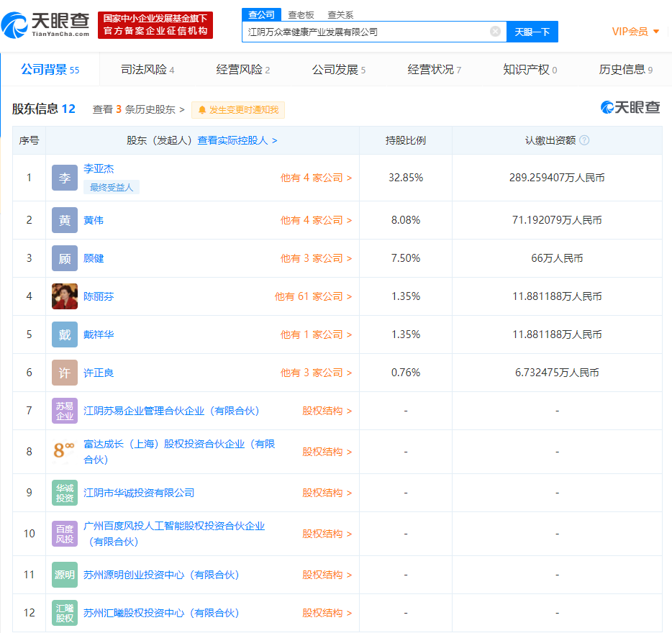
Task: Click the 汇曦股权 avatar icon
Action: (x=65, y=613)
